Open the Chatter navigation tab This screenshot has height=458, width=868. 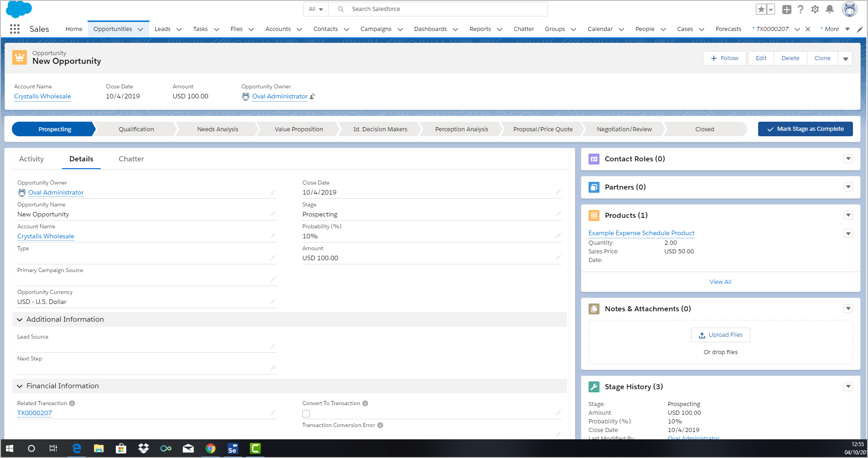click(x=524, y=29)
